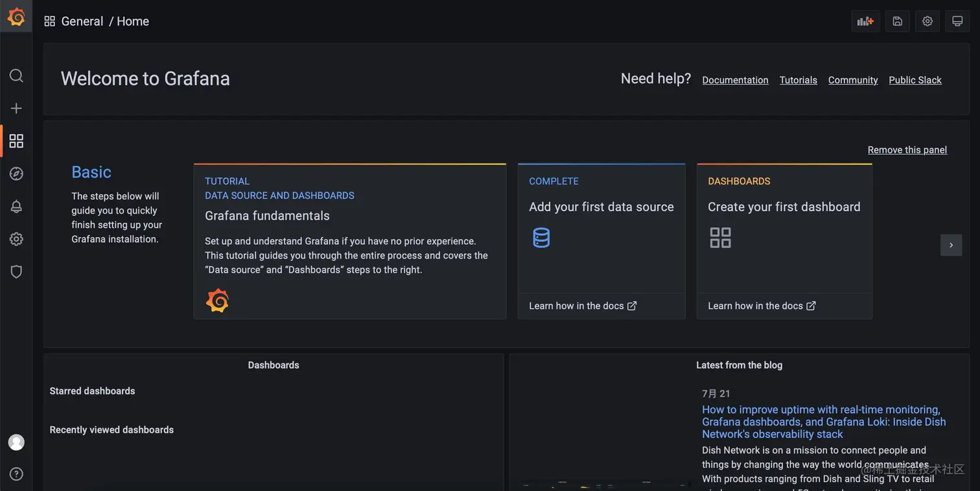
Task: Click the database icon on data source card
Action: pyautogui.click(x=541, y=238)
